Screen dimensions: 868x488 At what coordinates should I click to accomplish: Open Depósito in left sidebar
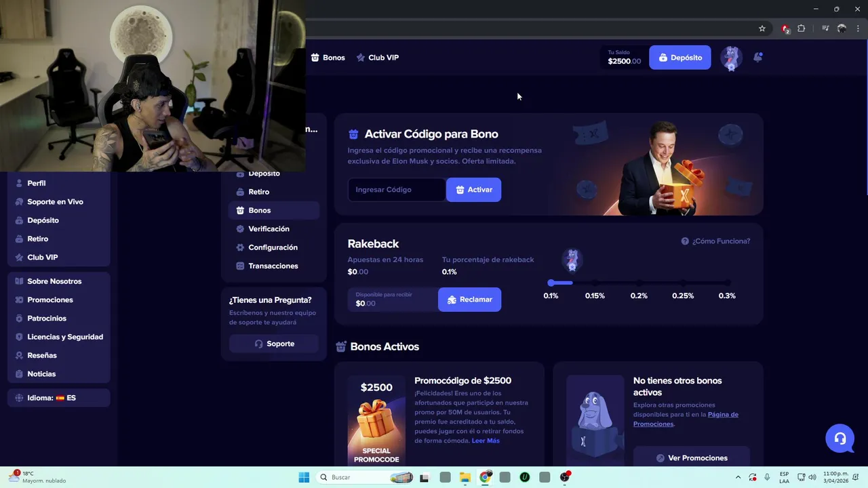[x=59, y=220]
